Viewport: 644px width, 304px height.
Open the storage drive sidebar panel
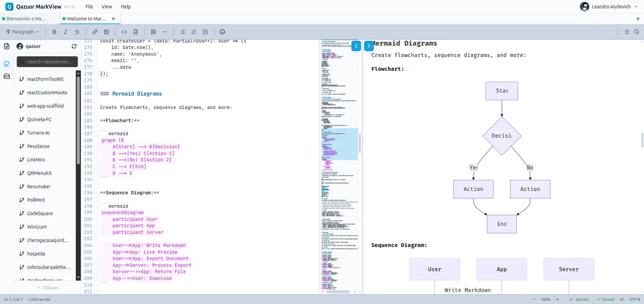tap(7, 76)
